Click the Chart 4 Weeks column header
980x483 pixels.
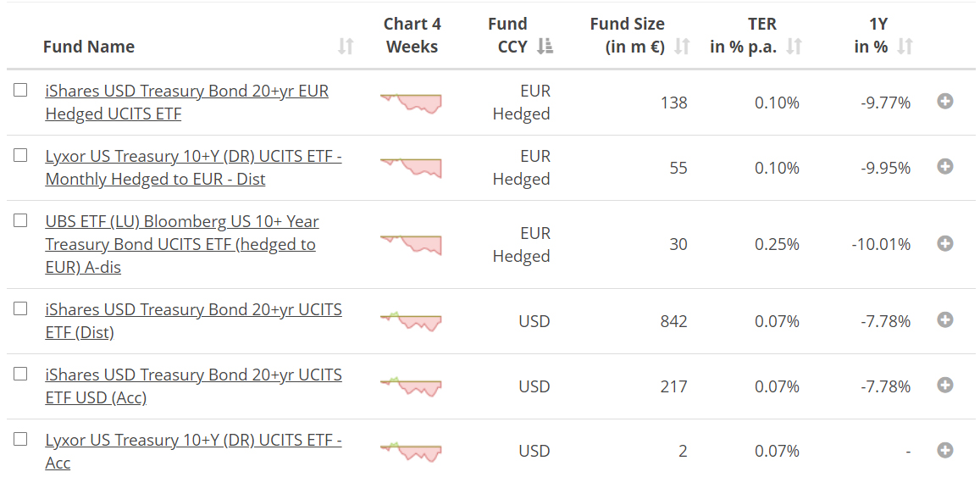pyautogui.click(x=412, y=36)
